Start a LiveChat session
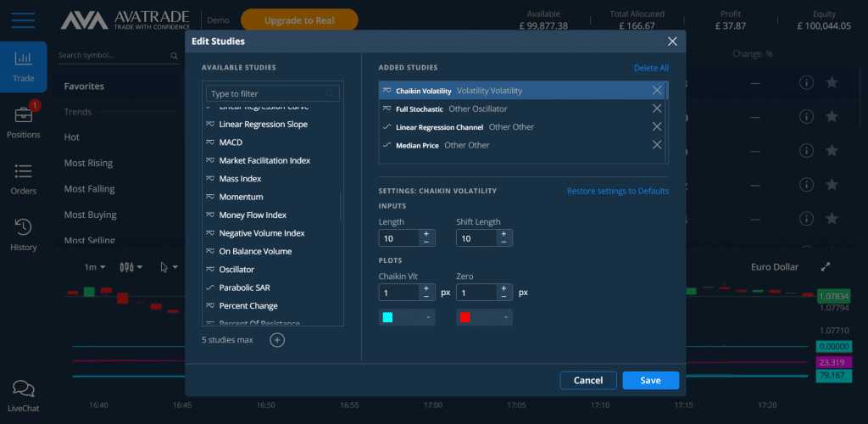Screen dimensions: 868x424 click(24, 395)
